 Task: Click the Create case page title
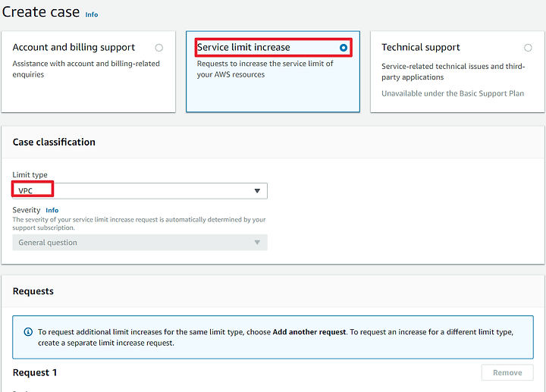pos(41,12)
